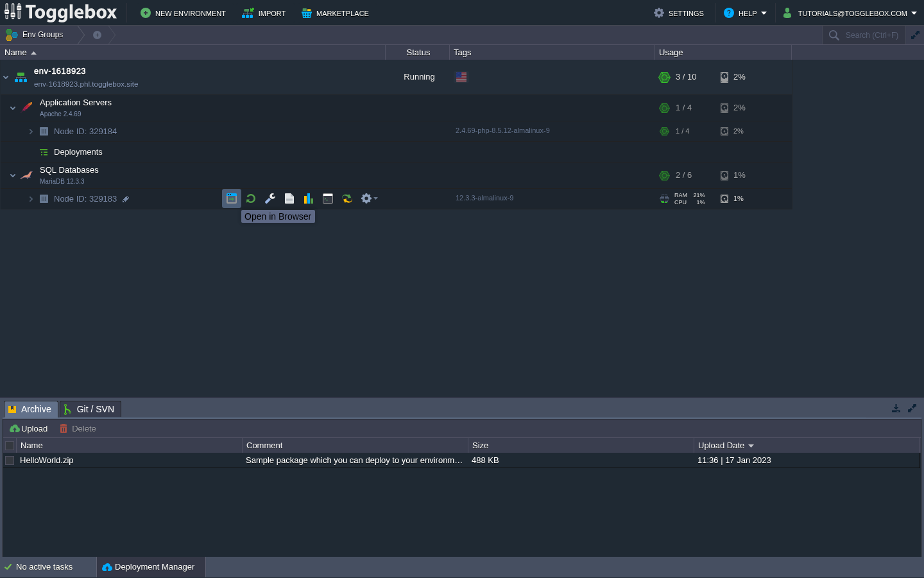Upload a new archive package
This screenshot has height=578, width=924.
29,429
